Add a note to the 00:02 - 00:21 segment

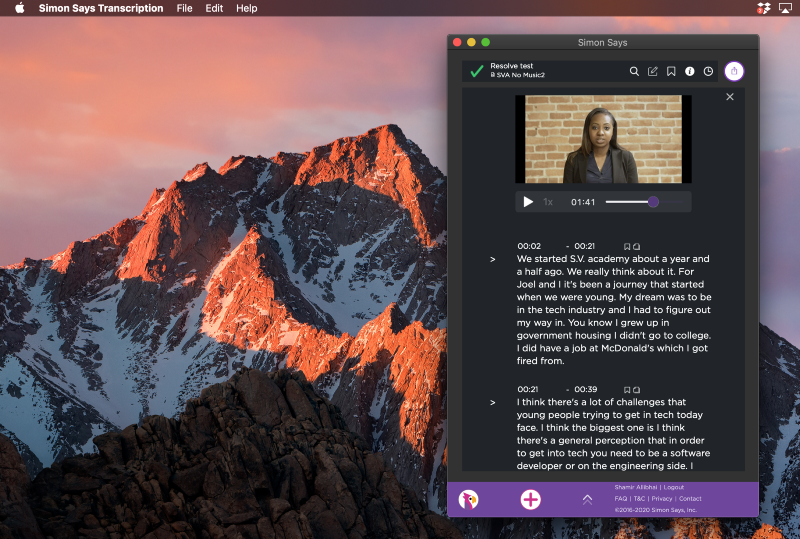pyautogui.click(x=636, y=247)
